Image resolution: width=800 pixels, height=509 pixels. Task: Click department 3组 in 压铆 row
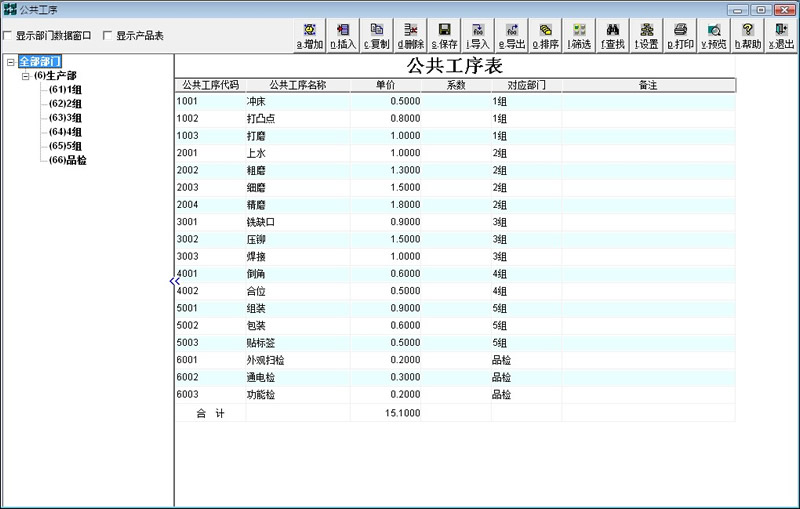point(527,239)
